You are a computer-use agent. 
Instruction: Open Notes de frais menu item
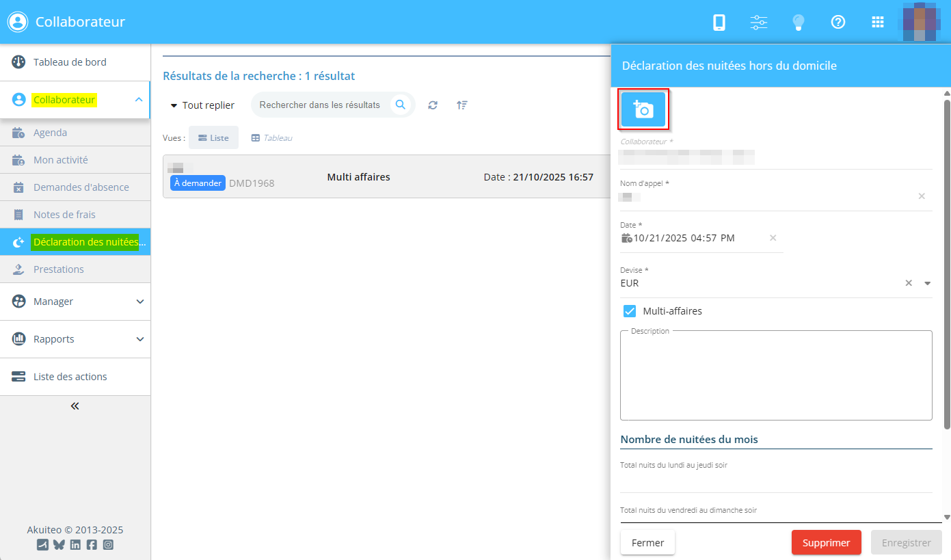(64, 215)
